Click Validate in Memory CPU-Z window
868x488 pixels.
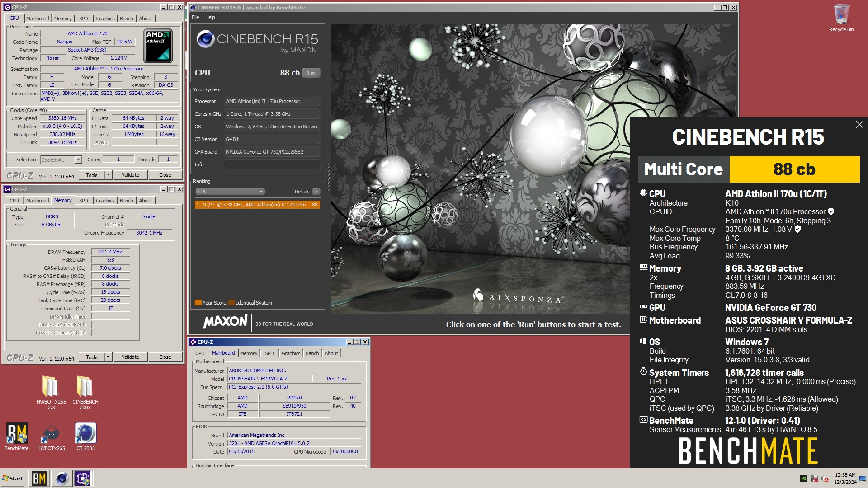(x=130, y=357)
